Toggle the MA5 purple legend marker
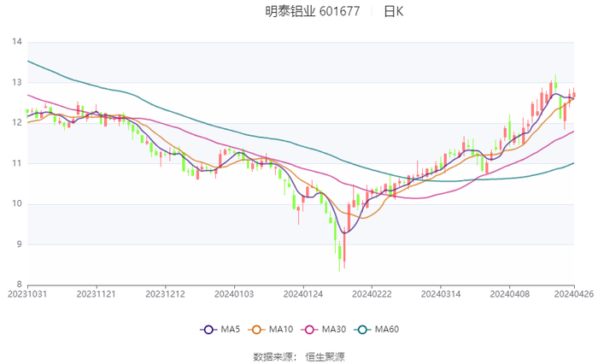598x364 pixels. [208, 329]
